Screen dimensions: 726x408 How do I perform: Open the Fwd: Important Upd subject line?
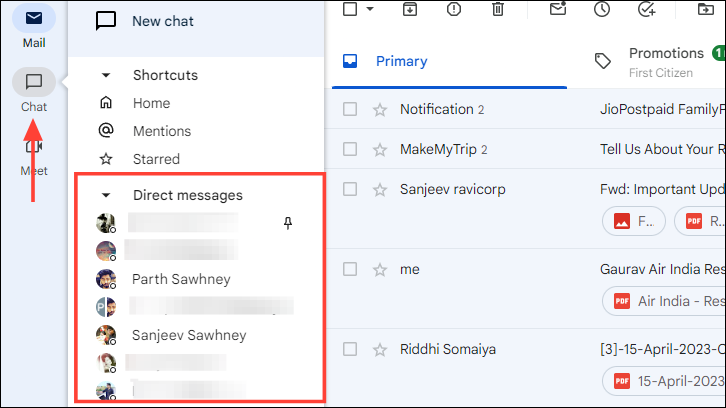663,189
